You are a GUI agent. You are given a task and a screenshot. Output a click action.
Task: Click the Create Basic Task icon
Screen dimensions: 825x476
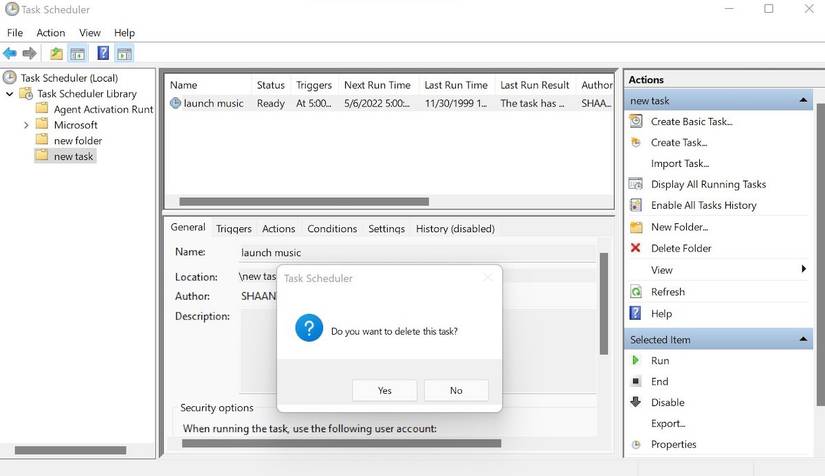pyautogui.click(x=635, y=121)
